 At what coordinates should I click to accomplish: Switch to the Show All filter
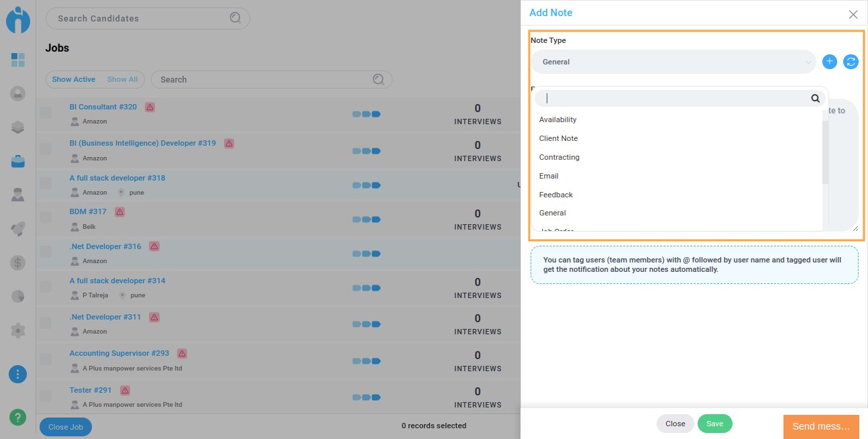tap(122, 79)
